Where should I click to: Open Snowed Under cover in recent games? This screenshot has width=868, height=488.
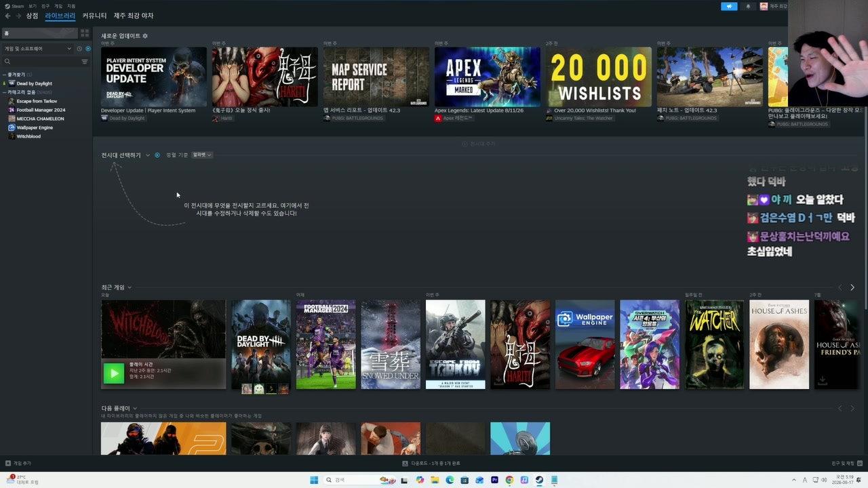[391, 344]
